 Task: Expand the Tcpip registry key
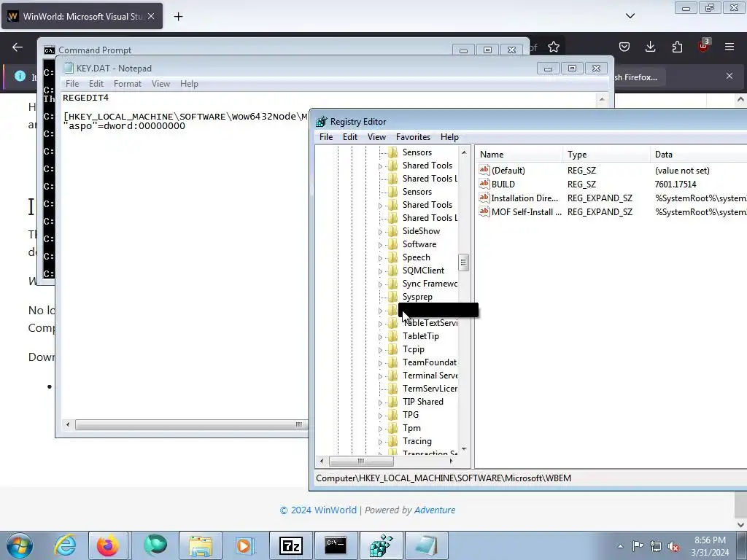coord(380,350)
